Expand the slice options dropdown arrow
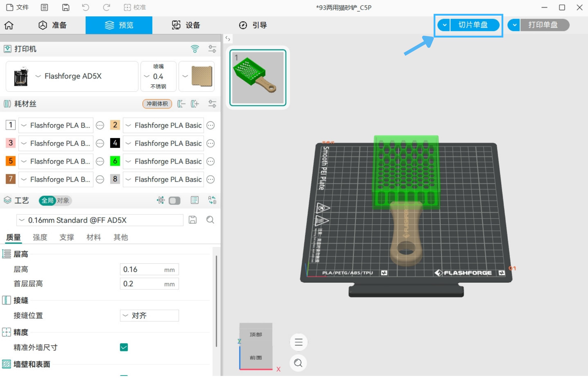This screenshot has height=392, width=588. point(444,25)
